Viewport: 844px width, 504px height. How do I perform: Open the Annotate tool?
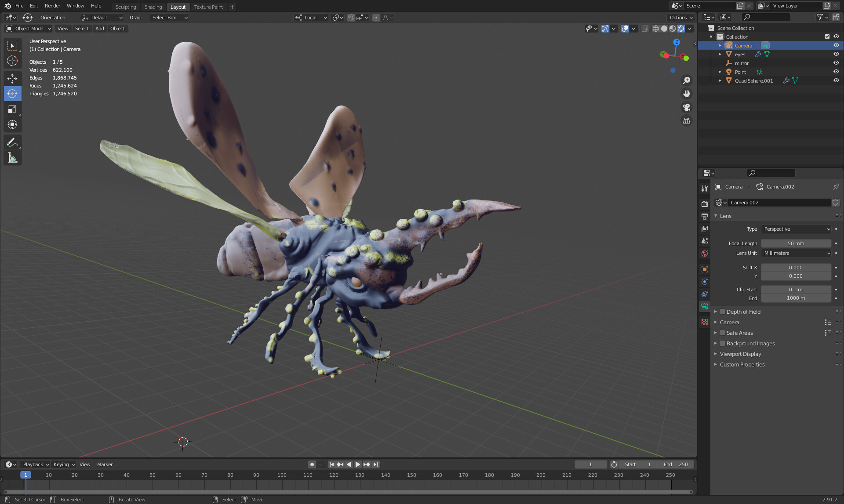[x=12, y=142]
